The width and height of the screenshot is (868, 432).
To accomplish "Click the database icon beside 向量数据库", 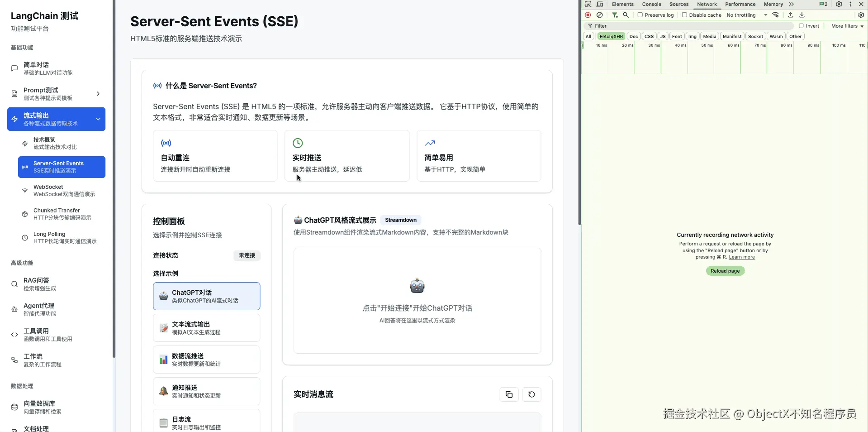I will 14,407.
